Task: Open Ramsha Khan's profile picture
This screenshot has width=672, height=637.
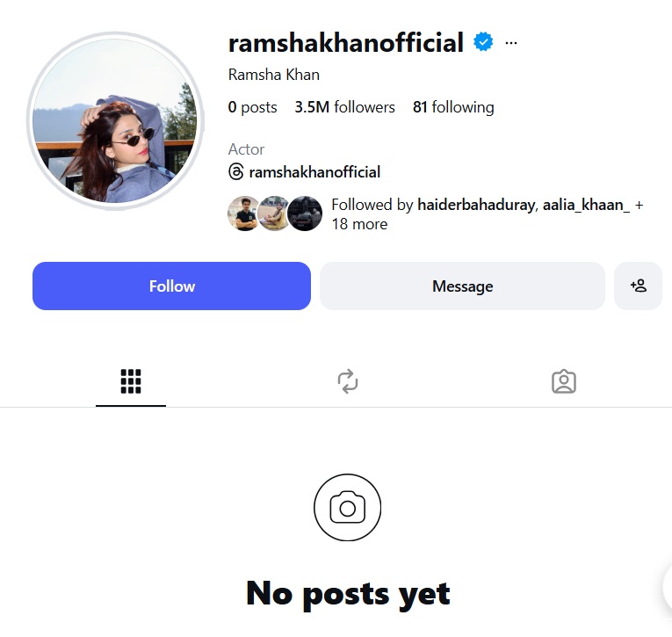Action: pos(115,121)
